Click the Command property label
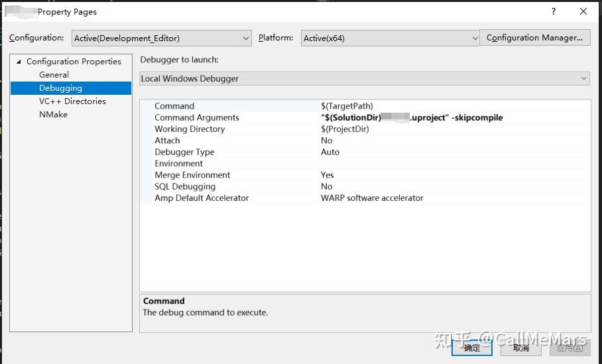The image size is (602, 364). coord(174,106)
